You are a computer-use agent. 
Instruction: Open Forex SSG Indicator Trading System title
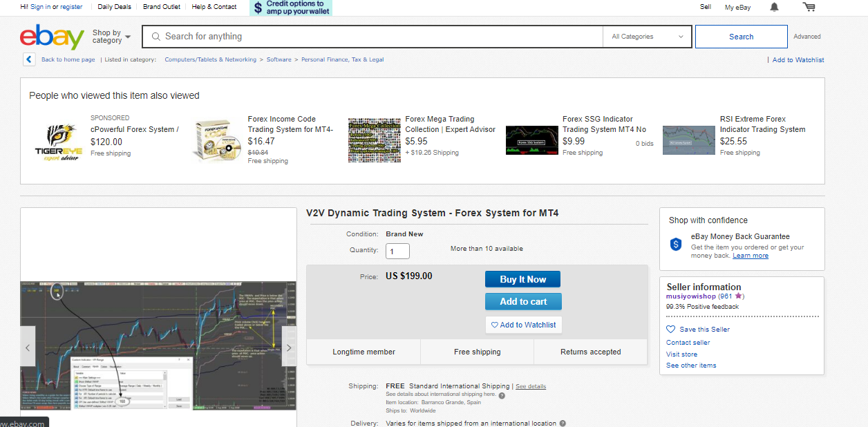pyautogui.click(x=605, y=124)
